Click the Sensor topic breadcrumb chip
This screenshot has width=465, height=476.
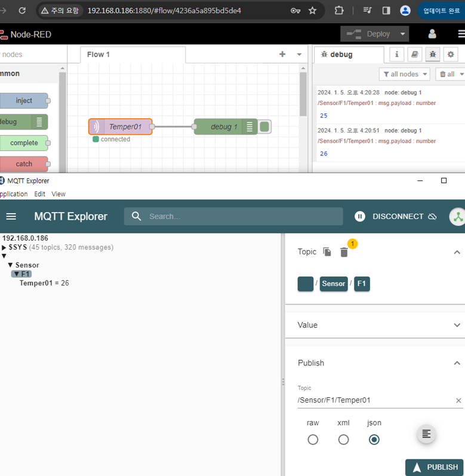(x=334, y=284)
